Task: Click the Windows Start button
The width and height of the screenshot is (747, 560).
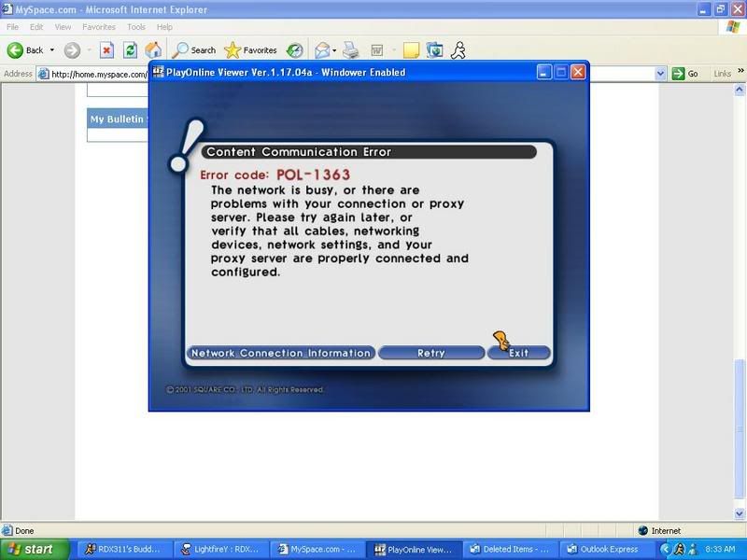Action: click(x=33, y=550)
